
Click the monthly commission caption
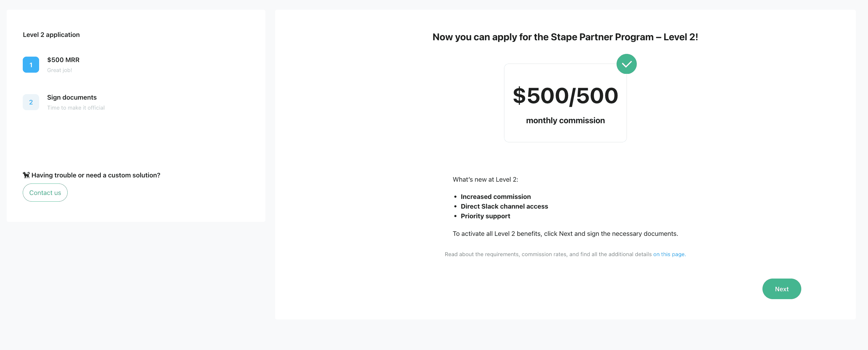pyautogui.click(x=565, y=121)
